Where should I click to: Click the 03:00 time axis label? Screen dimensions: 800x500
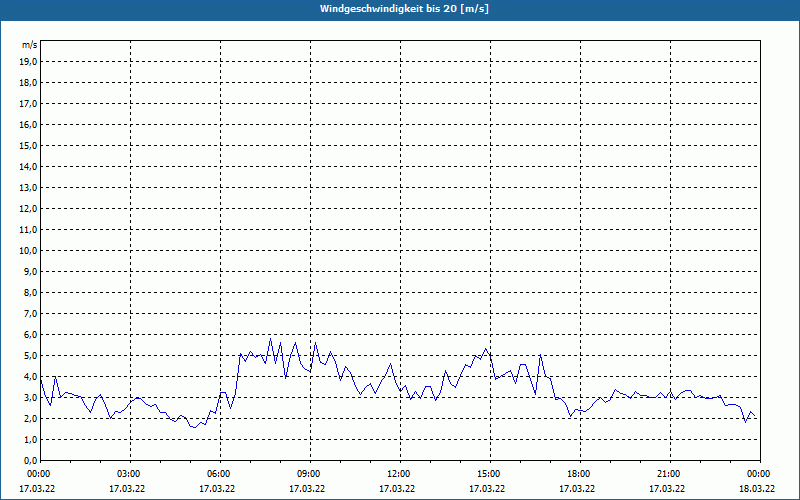pyautogui.click(x=130, y=474)
